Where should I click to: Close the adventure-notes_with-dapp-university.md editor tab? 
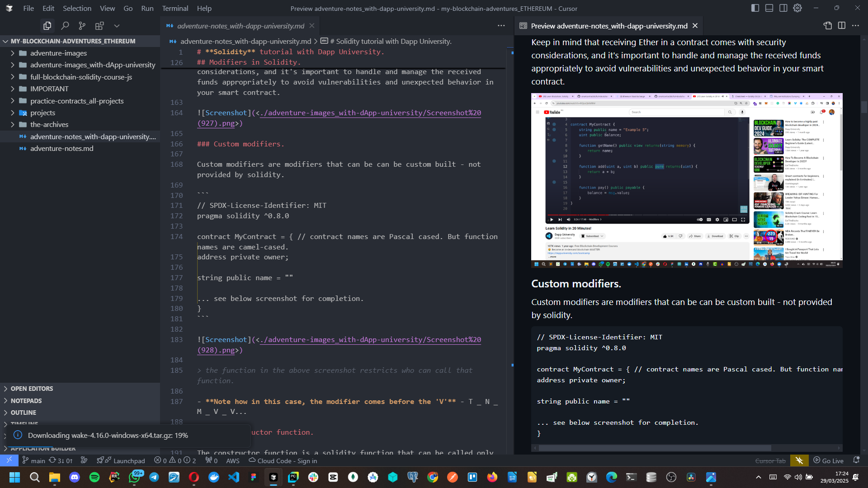coord(312,26)
